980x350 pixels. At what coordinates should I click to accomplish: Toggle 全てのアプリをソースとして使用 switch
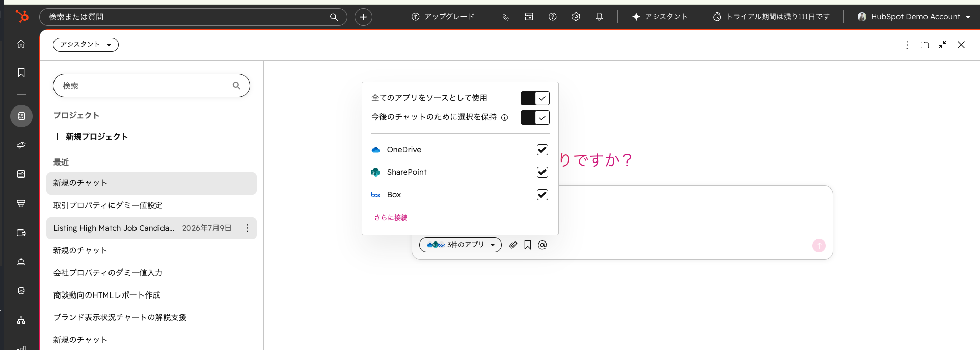(535, 98)
